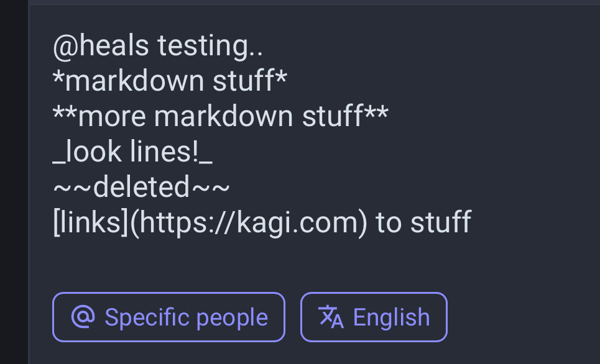Click the "English" label text
The image size is (600, 364).
pos(392,317)
